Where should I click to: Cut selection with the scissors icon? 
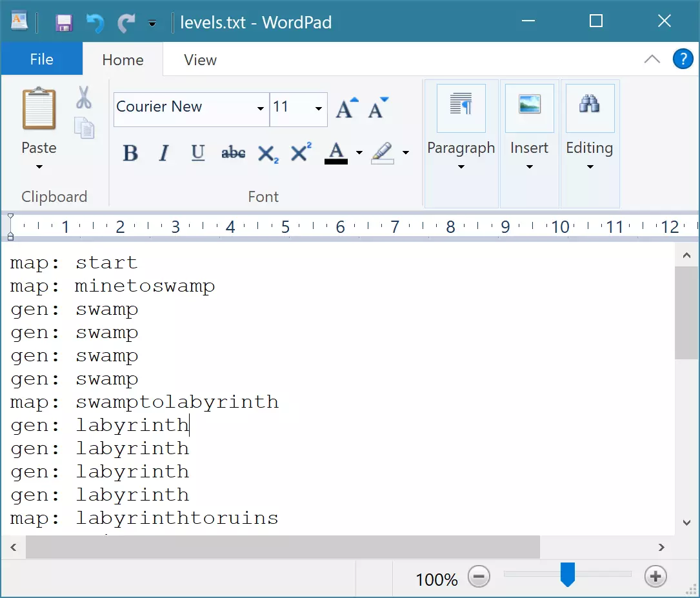tap(84, 97)
